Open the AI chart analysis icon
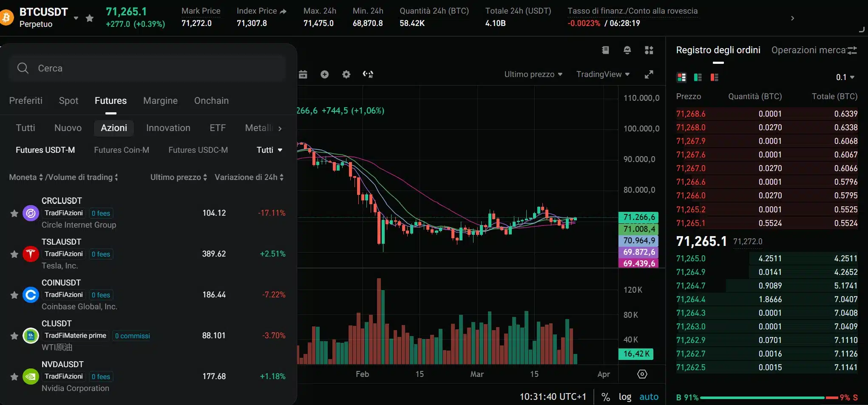 [368, 74]
